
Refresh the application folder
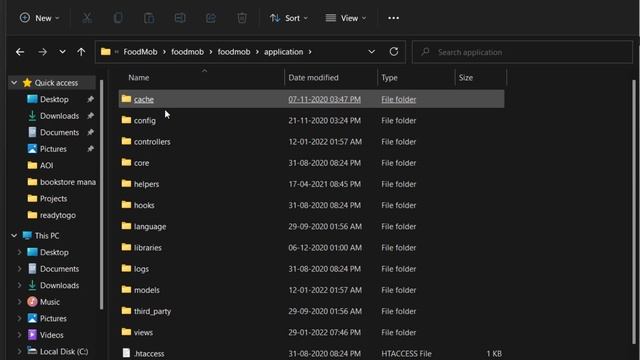click(x=393, y=52)
